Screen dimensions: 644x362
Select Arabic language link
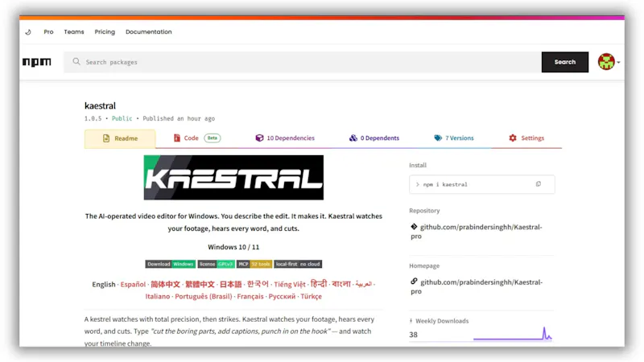[x=364, y=284]
